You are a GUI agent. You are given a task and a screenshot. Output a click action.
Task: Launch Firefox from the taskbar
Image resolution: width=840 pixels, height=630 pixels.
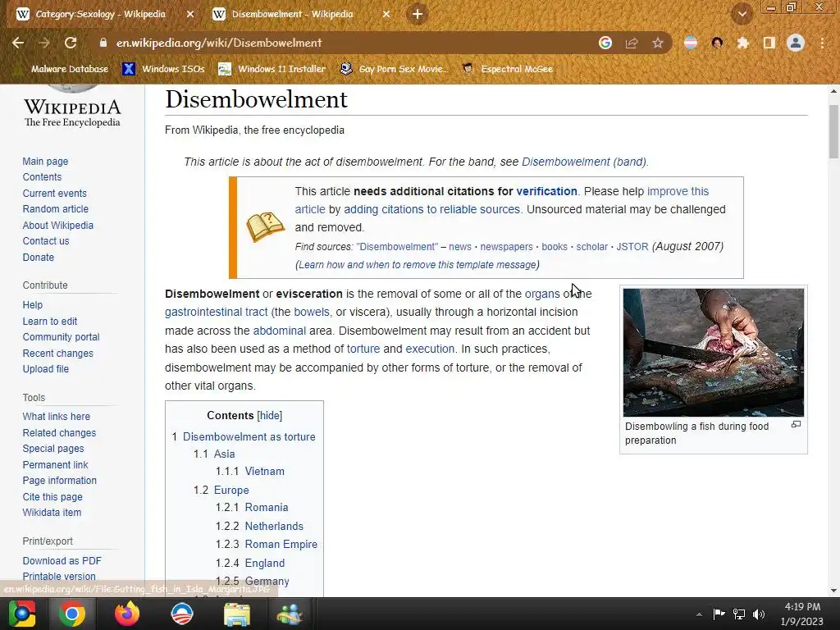pos(127,614)
